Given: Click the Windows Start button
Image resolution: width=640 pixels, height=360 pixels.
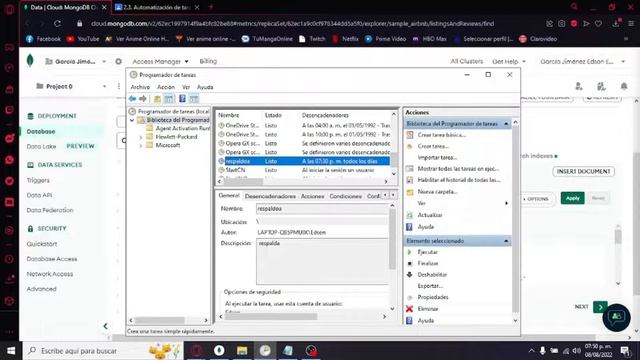Looking at the screenshot, I should (x=11, y=351).
